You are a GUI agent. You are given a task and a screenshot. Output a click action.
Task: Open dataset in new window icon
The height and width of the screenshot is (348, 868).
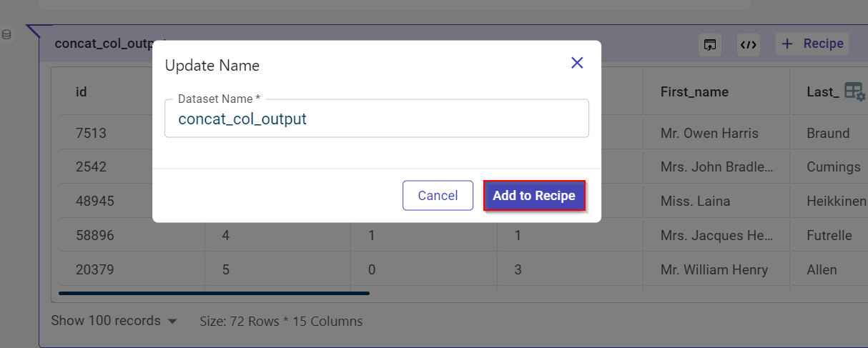(709, 44)
